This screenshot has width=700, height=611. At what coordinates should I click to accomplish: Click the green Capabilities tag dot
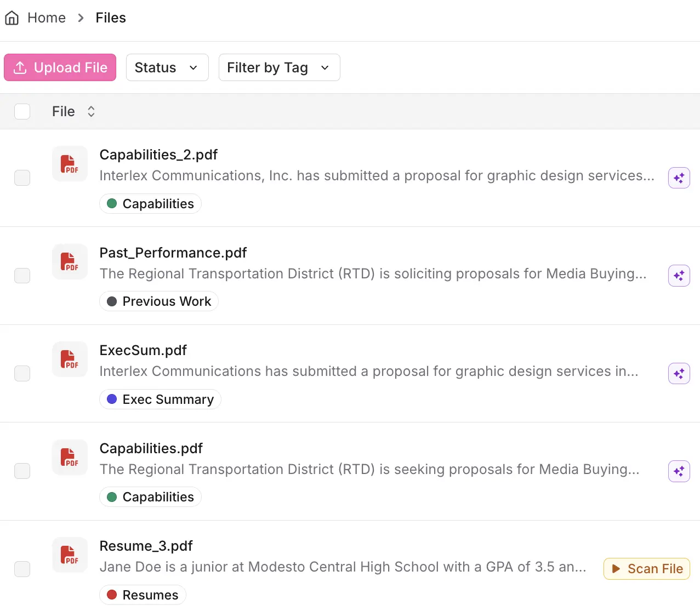coord(112,203)
